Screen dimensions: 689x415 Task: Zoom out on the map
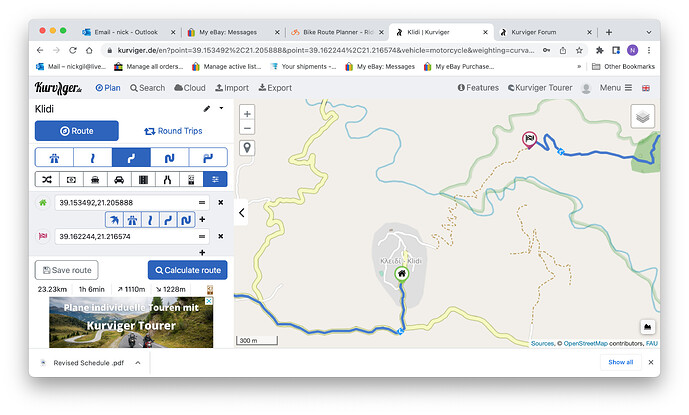(x=247, y=129)
